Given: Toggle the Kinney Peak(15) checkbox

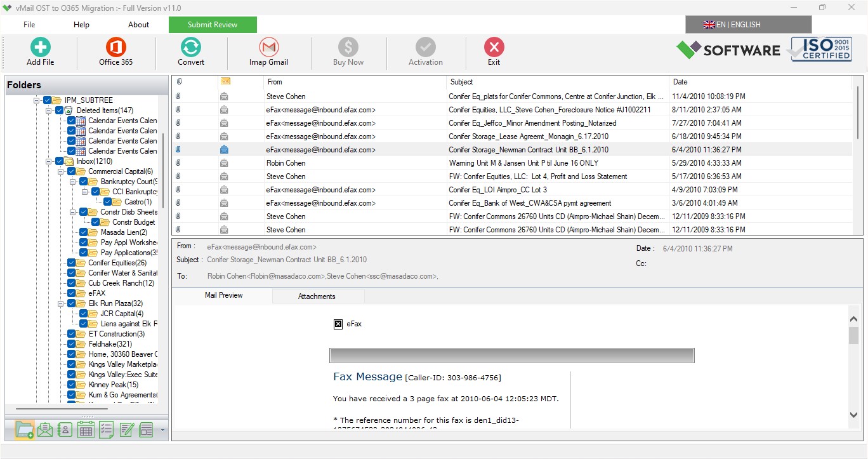Looking at the screenshot, I should (x=71, y=385).
